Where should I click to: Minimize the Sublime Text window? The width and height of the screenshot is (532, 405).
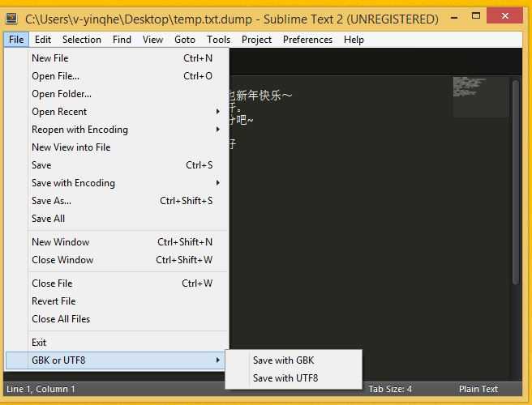(x=454, y=17)
